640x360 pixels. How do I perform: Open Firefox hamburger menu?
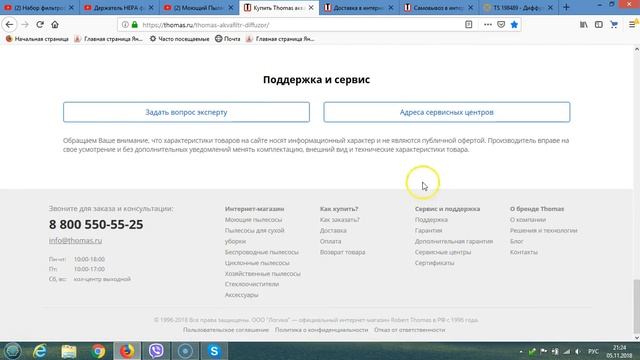(x=632, y=25)
